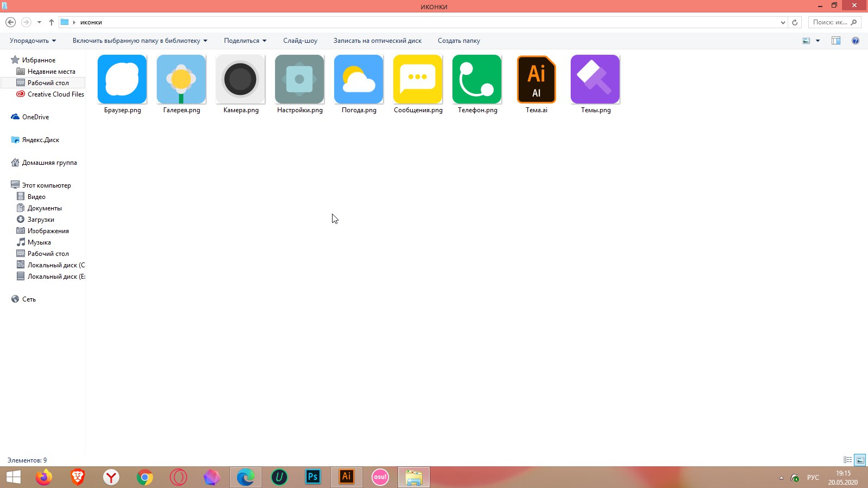Open the Help question mark icon
Image resolution: width=868 pixels, height=488 pixels.
tap(856, 41)
